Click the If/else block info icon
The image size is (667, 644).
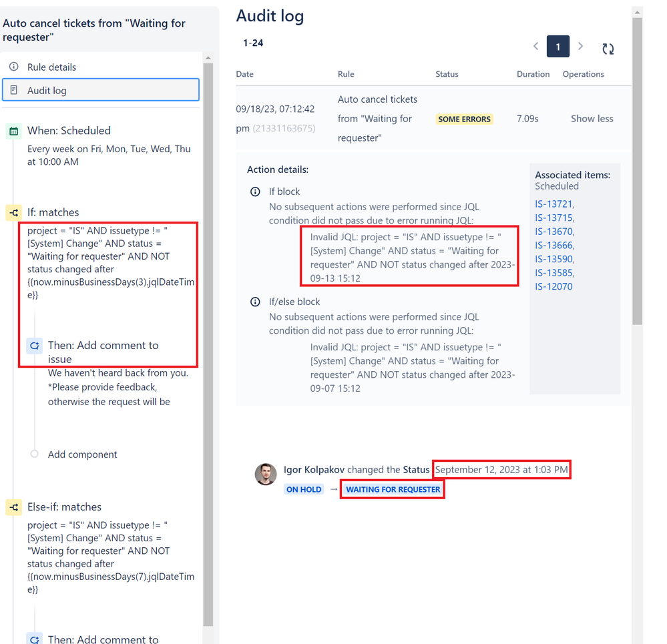255,302
